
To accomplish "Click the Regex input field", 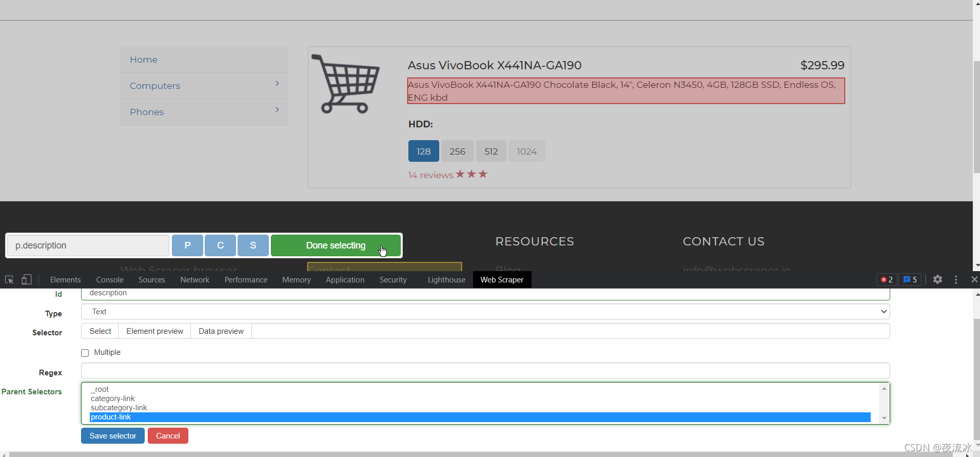I will click(485, 371).
